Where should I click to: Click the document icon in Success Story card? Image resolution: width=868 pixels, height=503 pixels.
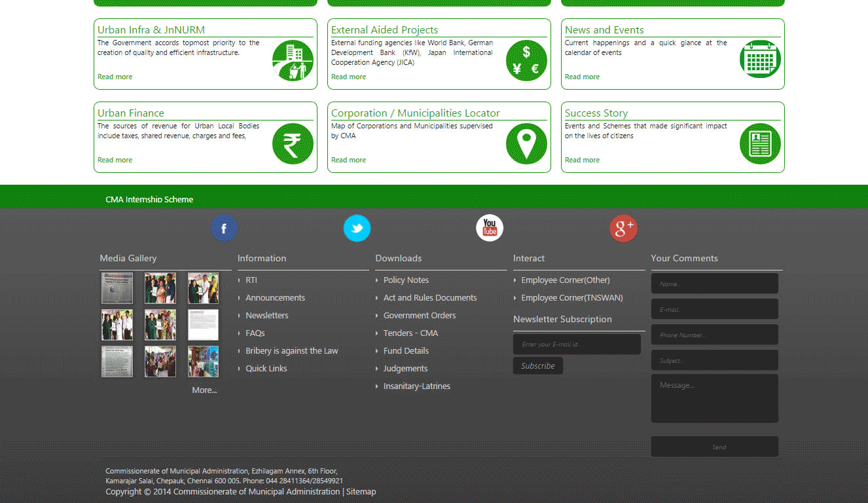[760, 144]
